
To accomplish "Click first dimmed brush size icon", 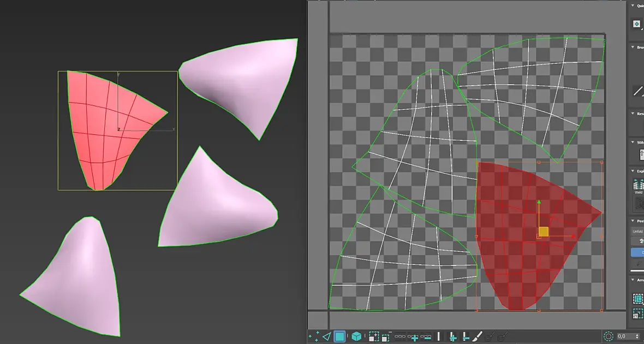I will tap(490, 336).
